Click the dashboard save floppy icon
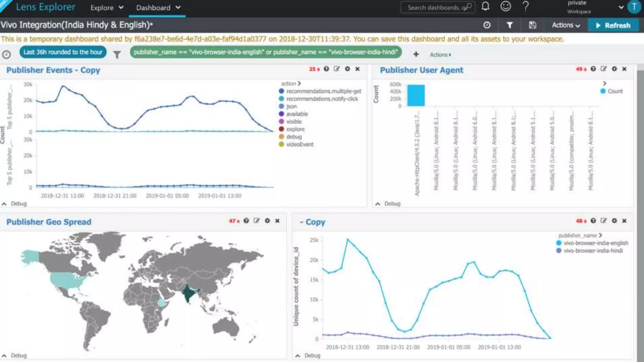The image size is (644, 362). [x=532, y=25]
